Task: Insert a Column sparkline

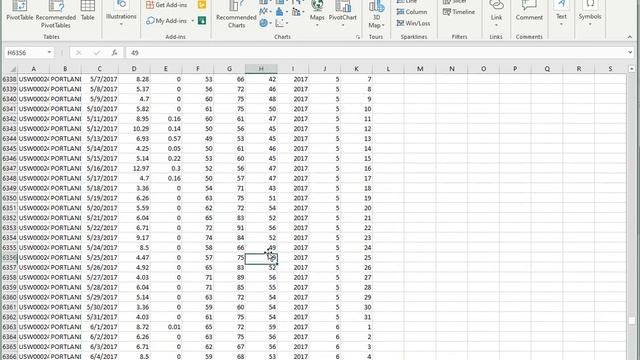Action: 412,12
